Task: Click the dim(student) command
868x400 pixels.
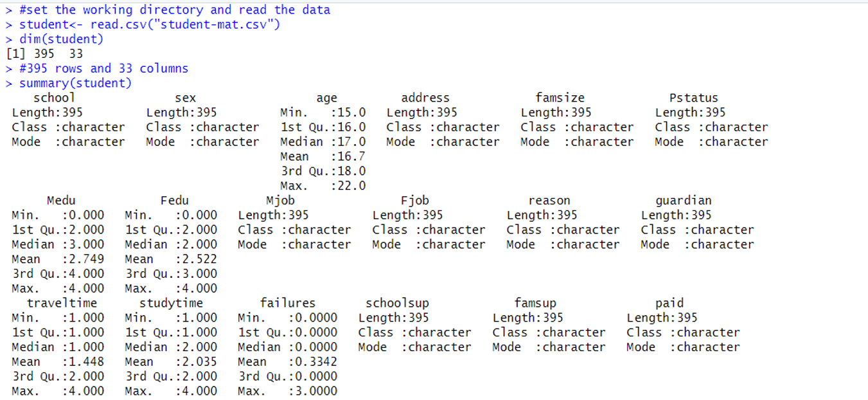Action: (61, 39)
